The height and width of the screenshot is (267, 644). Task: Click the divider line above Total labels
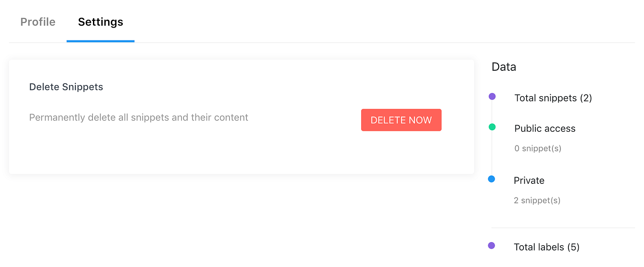[x=563, y=228]
